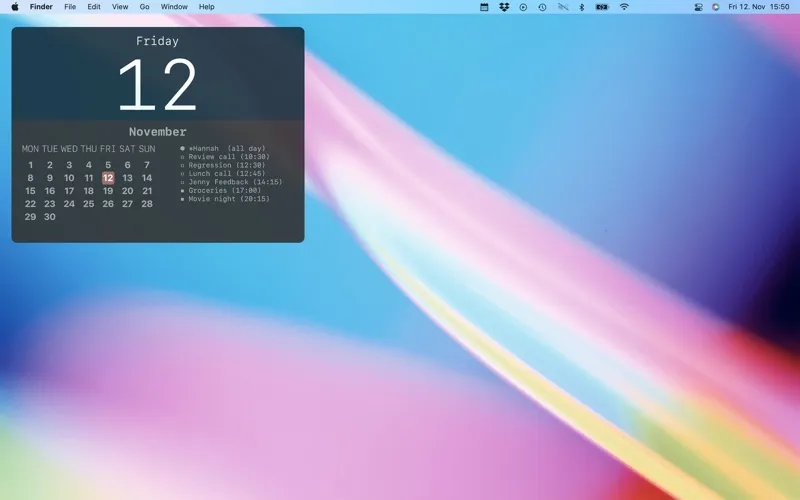This screenshot has height=500, width=800.
Task: Click the Friday weekday heading
Action: (x=158, y=41)
